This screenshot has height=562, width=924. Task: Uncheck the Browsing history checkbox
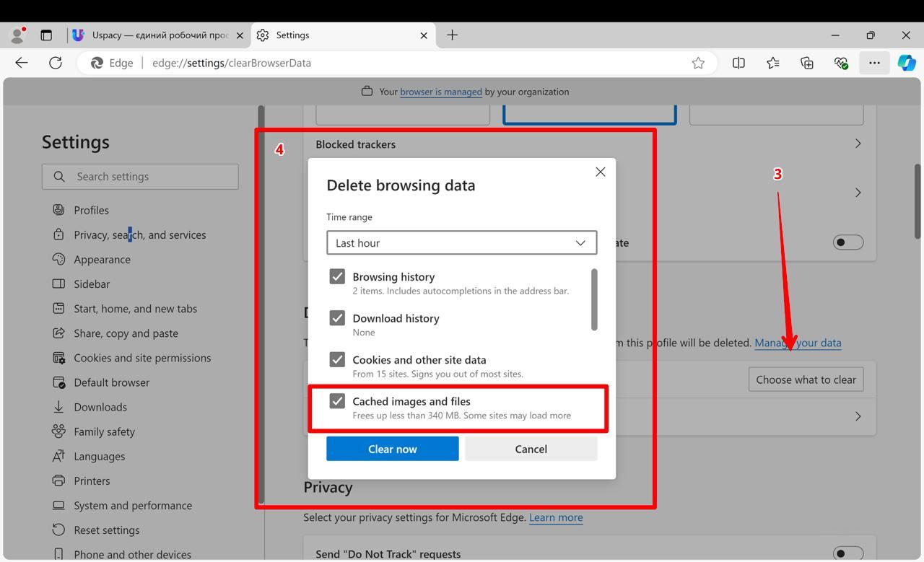click(337, 277)
